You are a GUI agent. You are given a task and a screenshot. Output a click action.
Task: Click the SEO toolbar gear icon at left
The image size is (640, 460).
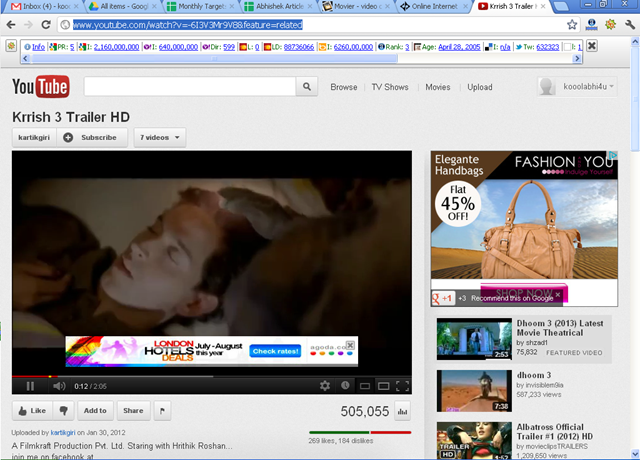11,45
